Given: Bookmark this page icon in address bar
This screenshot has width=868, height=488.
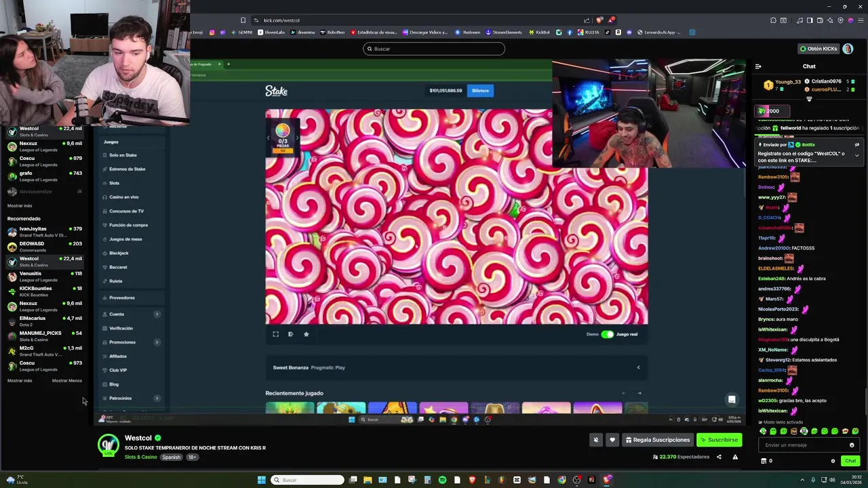Looking at the screenshot, I should [243, 20].
